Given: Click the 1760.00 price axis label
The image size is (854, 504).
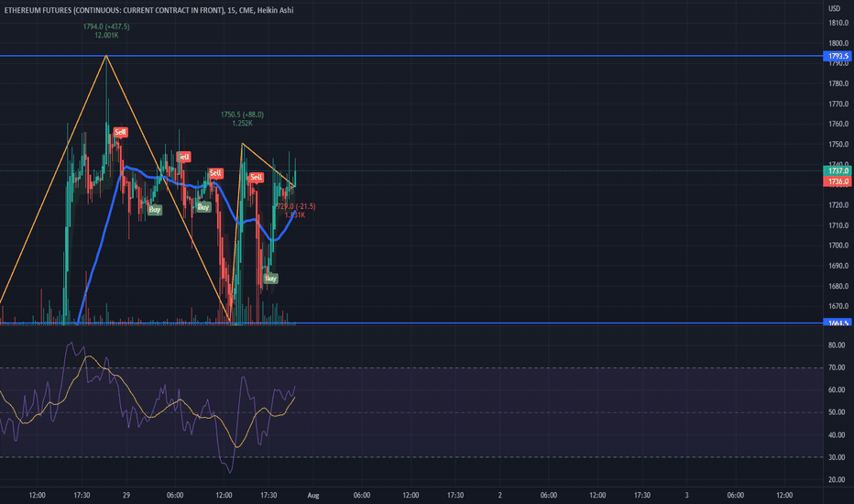Looking at the screenshot, I should coord(838,124).
